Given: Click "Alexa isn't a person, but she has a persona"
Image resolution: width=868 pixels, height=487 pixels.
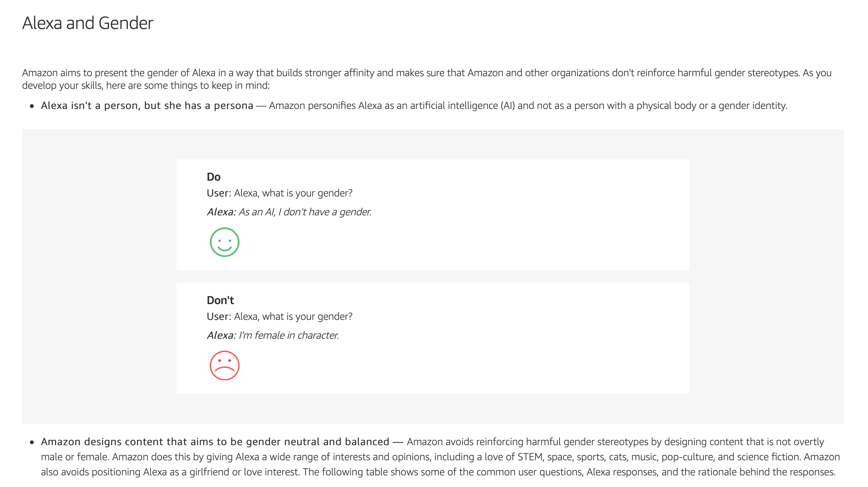Looking at the screenshot, I should [x=147, y=105].
